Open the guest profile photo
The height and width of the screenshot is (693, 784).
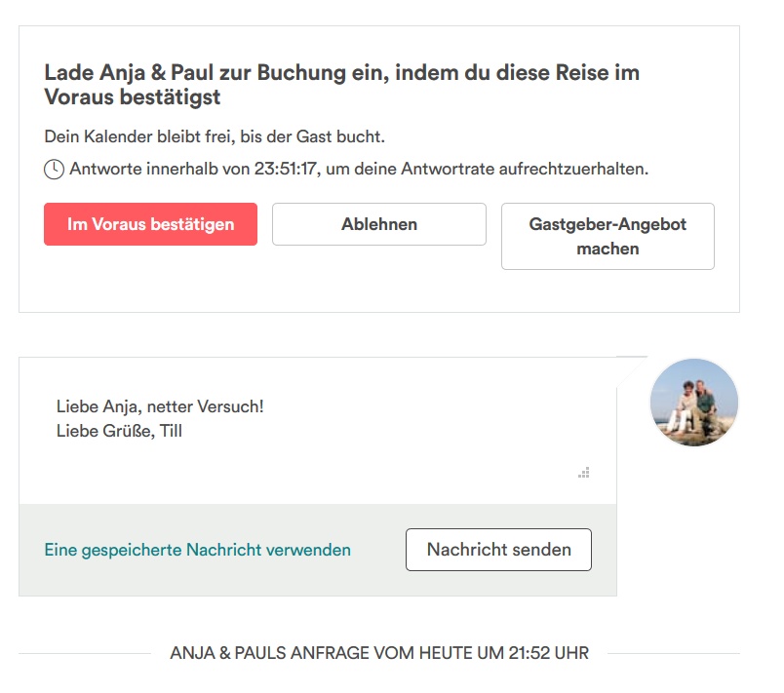[693, 403]
